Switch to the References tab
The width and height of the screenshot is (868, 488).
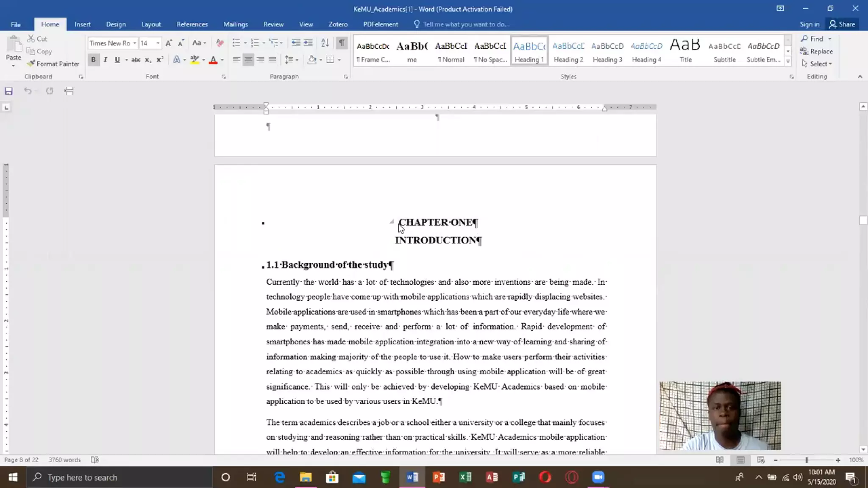point(192,24)
